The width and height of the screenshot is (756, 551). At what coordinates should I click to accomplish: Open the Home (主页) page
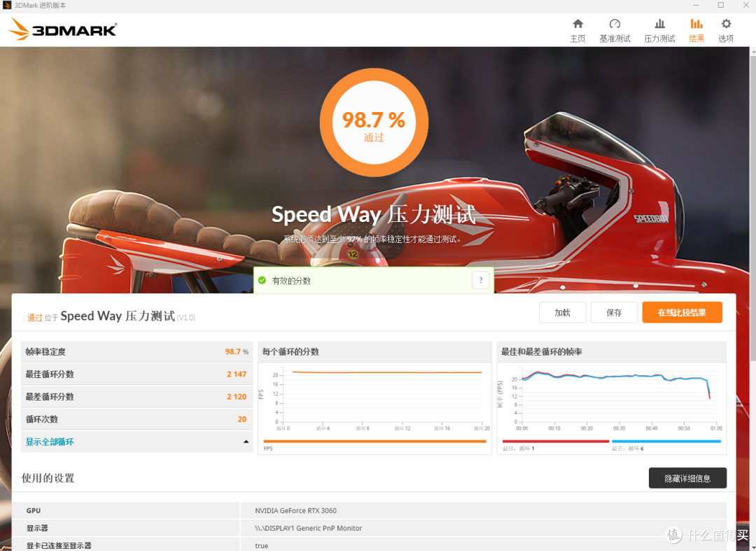[x=577, y=30]
